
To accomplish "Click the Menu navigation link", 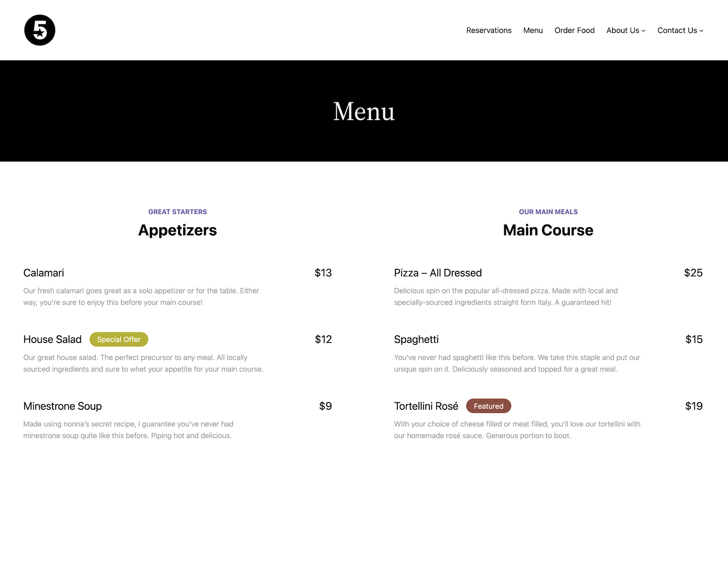I will [533, 30].
